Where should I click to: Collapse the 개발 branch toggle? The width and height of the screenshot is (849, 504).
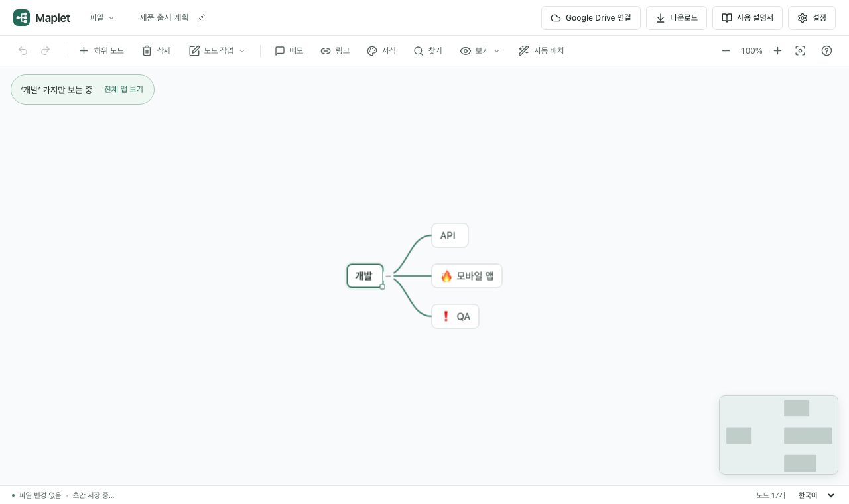(389, 276)
